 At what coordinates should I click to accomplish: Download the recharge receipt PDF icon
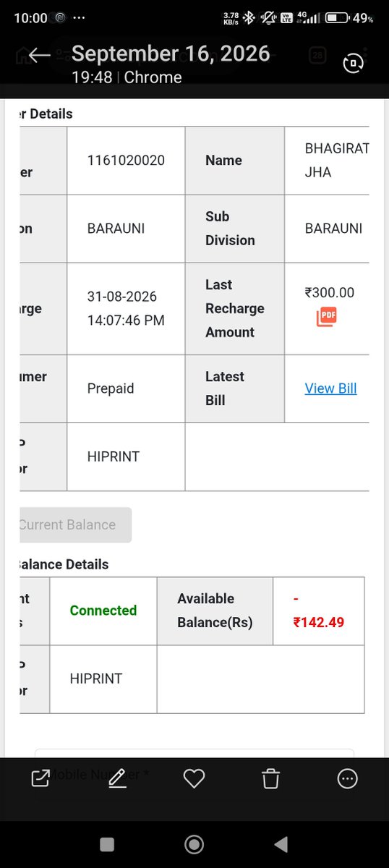click(x=327, y=317)
